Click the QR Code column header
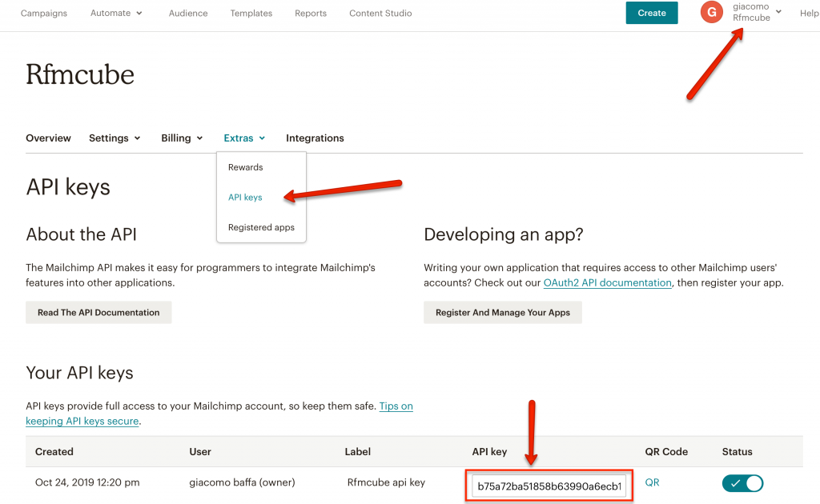The width and height of the screenshot is (820, 504). (x=666, y=451)
